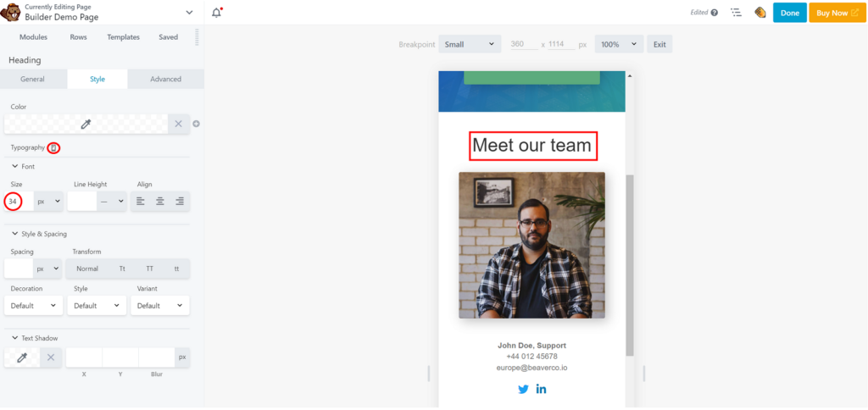Screen dimensions: 868x410
Task: Collapse the Text Shadow section
Action: pyautogui.click(x=34, y=337)
